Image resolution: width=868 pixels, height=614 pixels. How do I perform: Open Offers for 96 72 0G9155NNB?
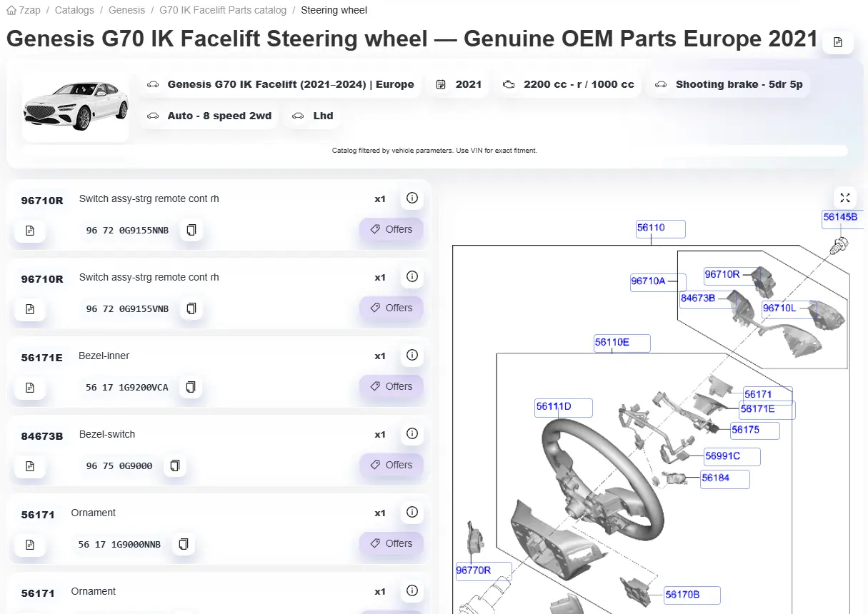tap(391, 229)
